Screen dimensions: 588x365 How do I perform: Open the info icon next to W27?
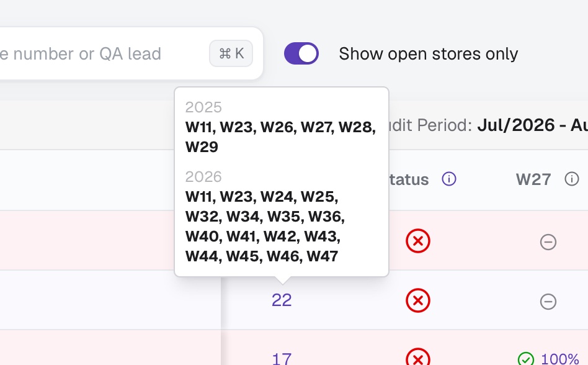point(571,179)
